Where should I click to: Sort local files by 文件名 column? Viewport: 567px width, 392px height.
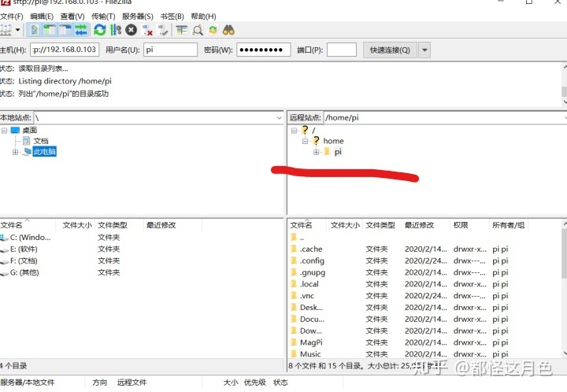(28, 225)
